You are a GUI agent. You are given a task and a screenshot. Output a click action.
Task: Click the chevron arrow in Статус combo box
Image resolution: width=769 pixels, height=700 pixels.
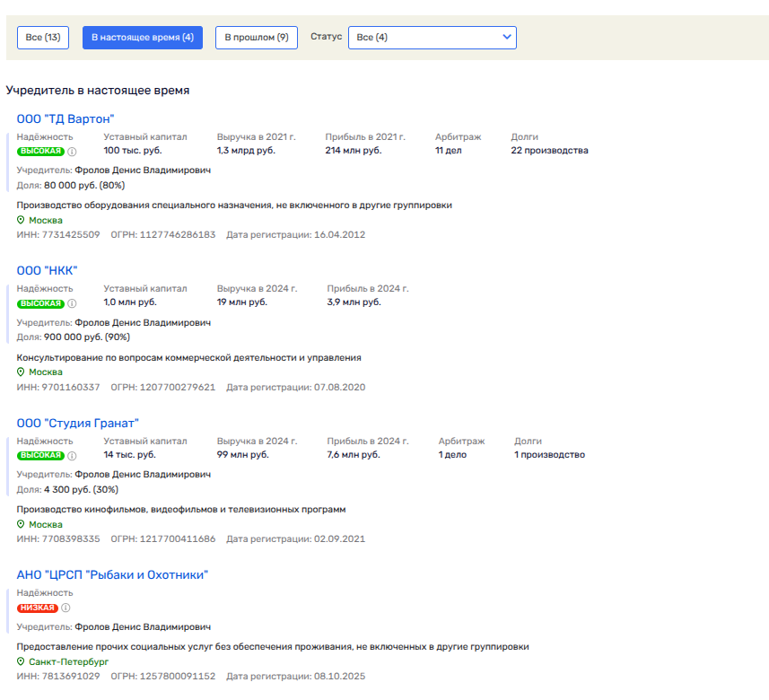[x=507, y=37]
